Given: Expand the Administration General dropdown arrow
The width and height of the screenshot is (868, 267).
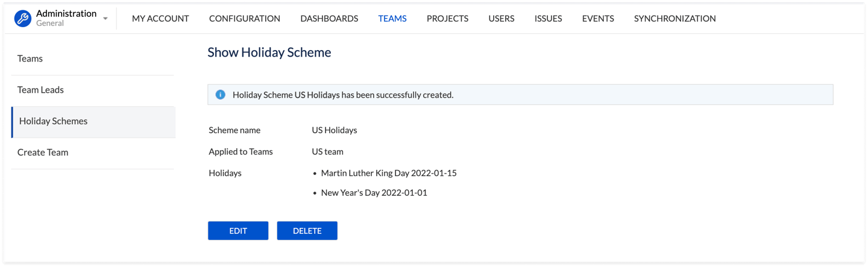Looking at the screenshot, I should [105, 19].
